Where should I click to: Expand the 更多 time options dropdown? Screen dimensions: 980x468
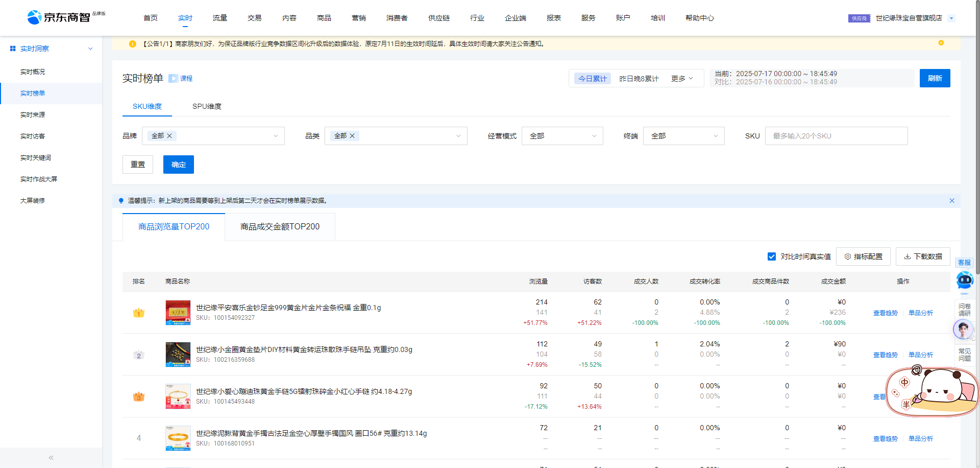point(682,79)
